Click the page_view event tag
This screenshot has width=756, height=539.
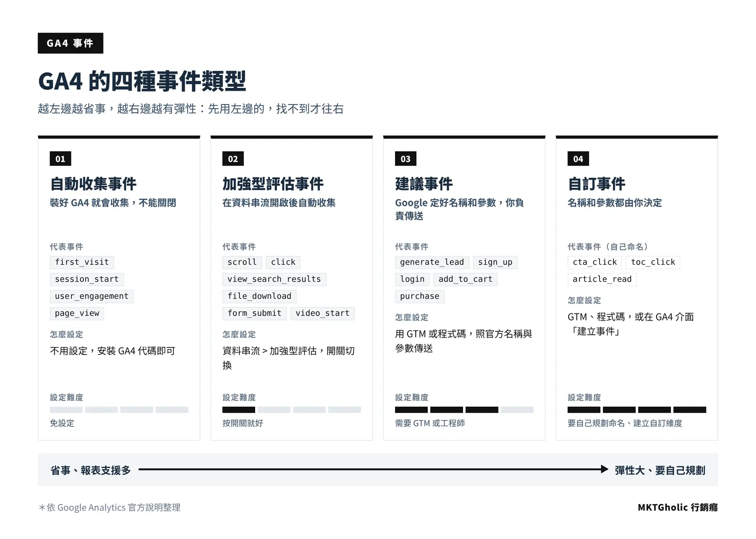pyautogui.click(x=77, y=313)
